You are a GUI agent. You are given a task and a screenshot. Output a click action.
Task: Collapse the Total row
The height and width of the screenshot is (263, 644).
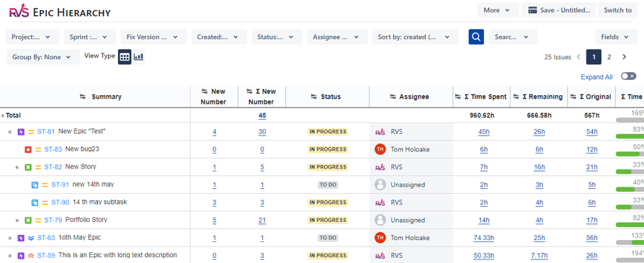[3, 115]
